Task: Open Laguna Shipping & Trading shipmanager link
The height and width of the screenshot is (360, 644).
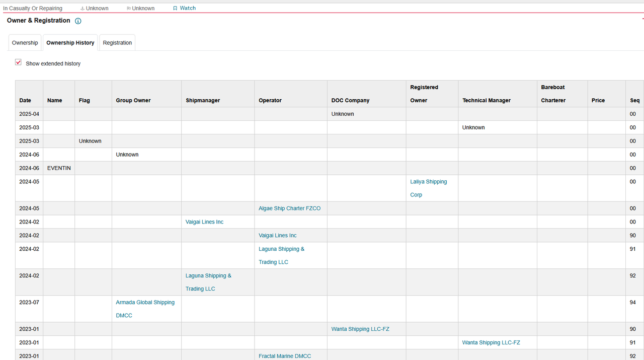Action: click(208, 282)
